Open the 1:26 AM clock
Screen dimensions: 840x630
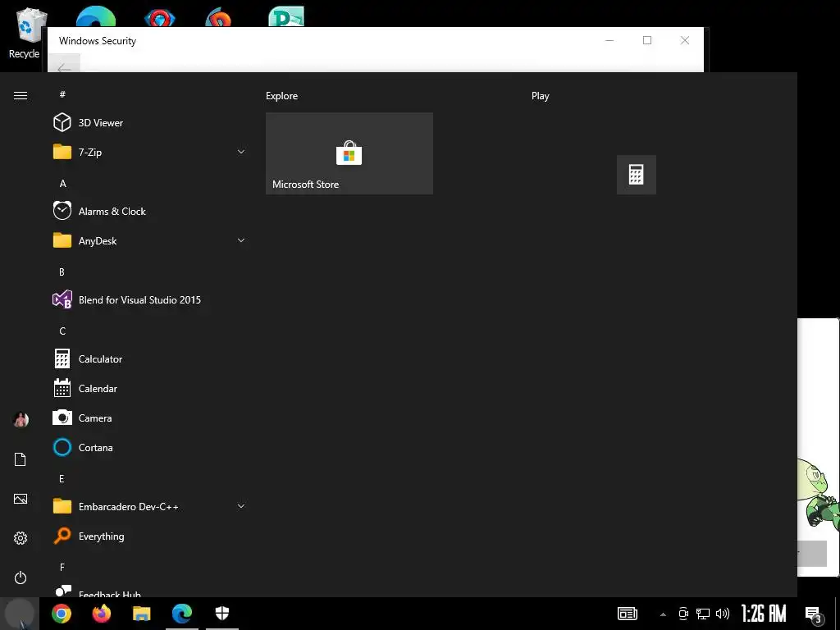tap(764, 614)
